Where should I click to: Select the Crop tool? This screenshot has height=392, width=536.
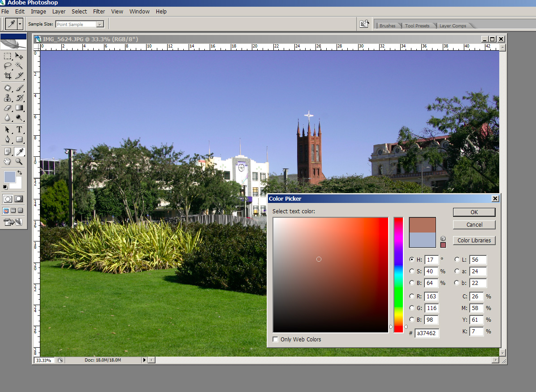(x=8, y=76)
